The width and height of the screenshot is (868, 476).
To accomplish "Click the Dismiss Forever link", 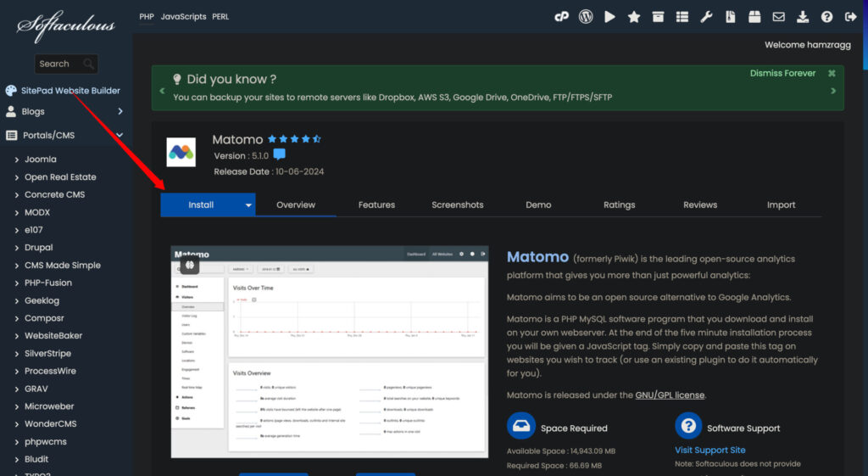I will [x=782, y=74].
